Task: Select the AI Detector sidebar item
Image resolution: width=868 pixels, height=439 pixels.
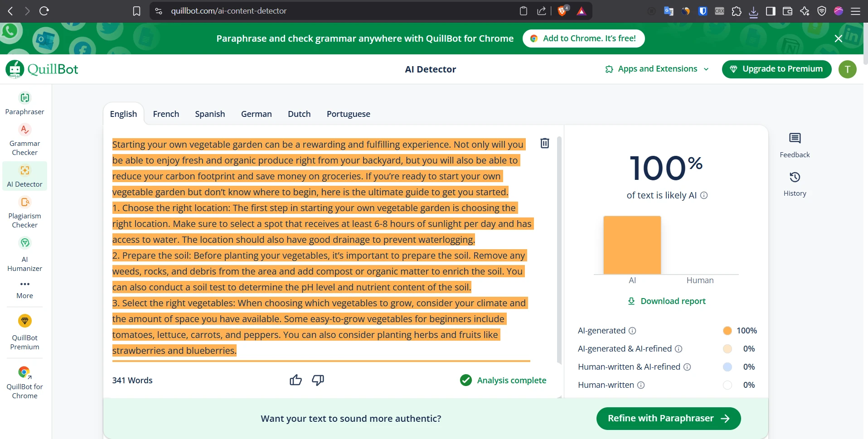Action: coord(24,176)
